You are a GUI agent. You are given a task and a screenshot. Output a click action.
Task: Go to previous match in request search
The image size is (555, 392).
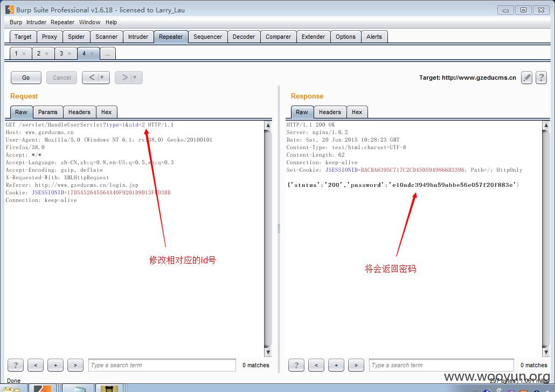[x=36, y=365]
